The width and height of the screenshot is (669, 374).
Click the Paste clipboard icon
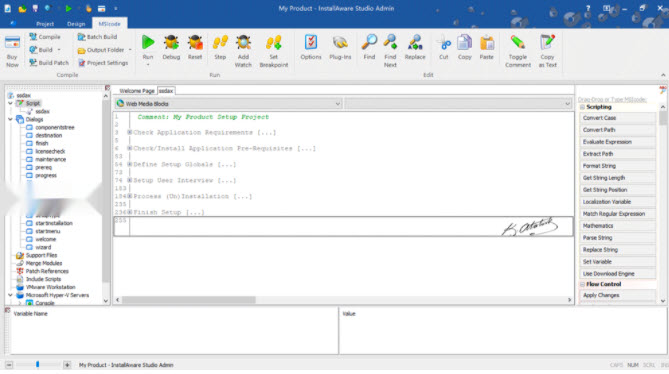click(486, 42)
